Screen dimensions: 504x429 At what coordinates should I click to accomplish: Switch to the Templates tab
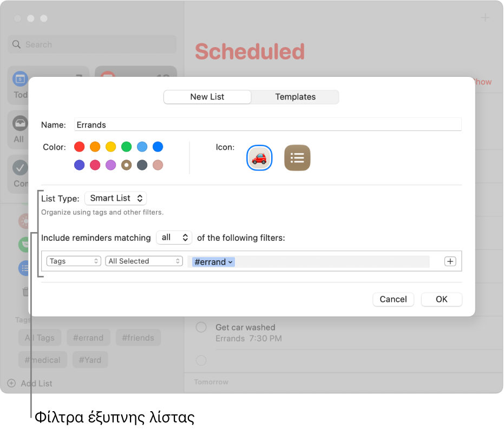pyautogui.click(x=295, y=97)
